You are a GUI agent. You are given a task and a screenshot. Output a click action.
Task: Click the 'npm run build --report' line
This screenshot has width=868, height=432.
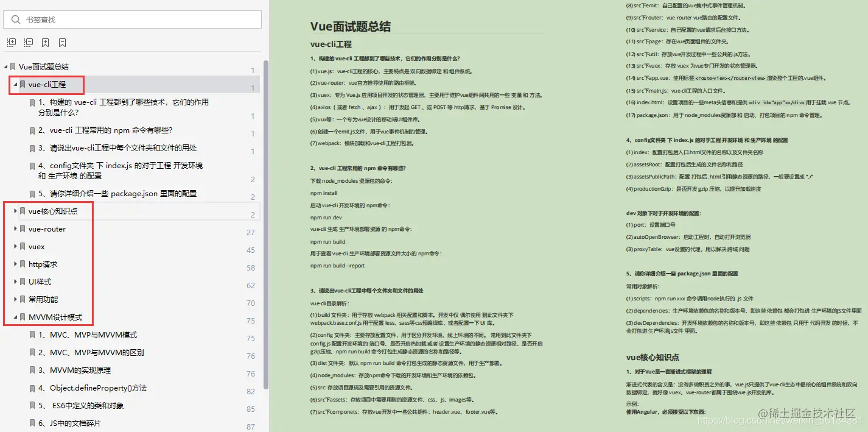(338, 266)
